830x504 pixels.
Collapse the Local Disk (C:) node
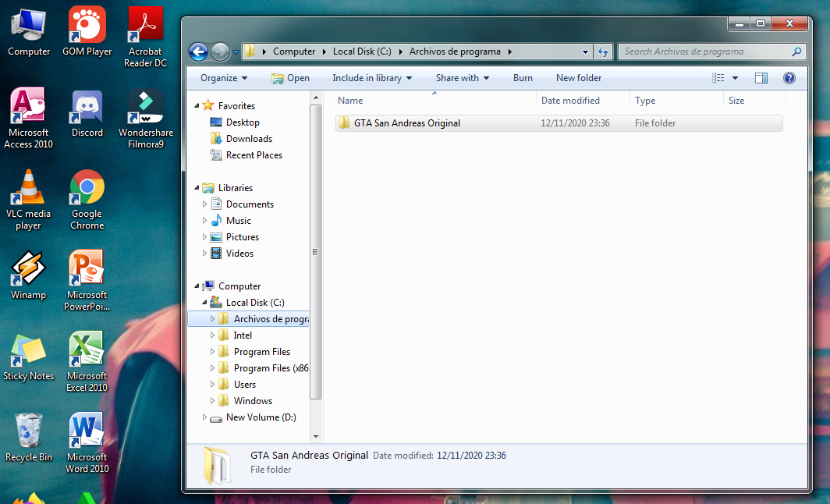(x=204, y=303)
